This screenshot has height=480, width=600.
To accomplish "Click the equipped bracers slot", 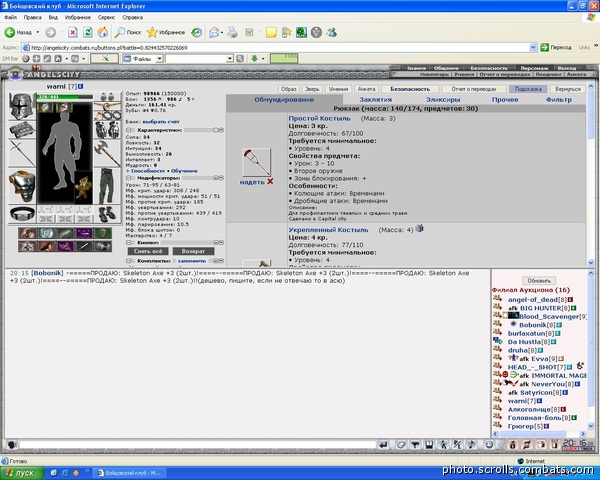I will (x=22, y=130).
